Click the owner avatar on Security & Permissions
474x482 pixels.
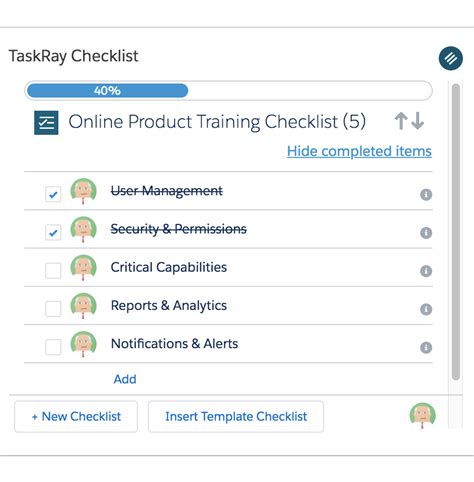coord(83,229)
